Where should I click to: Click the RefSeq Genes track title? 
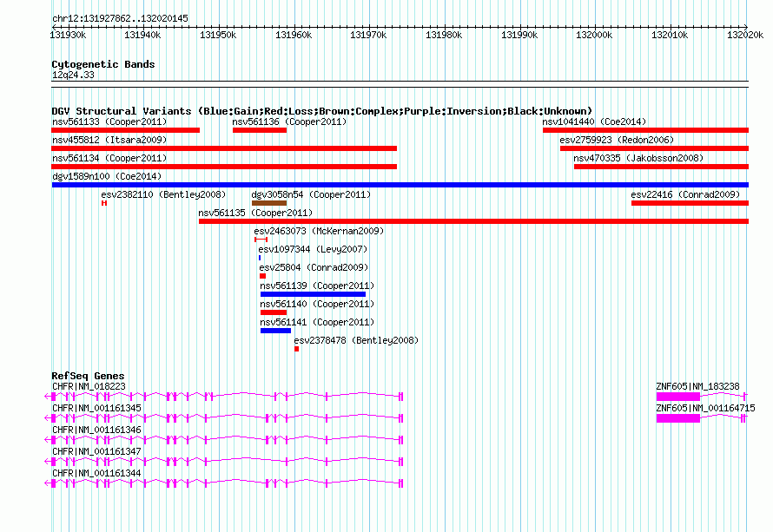[x=88, y=376]
